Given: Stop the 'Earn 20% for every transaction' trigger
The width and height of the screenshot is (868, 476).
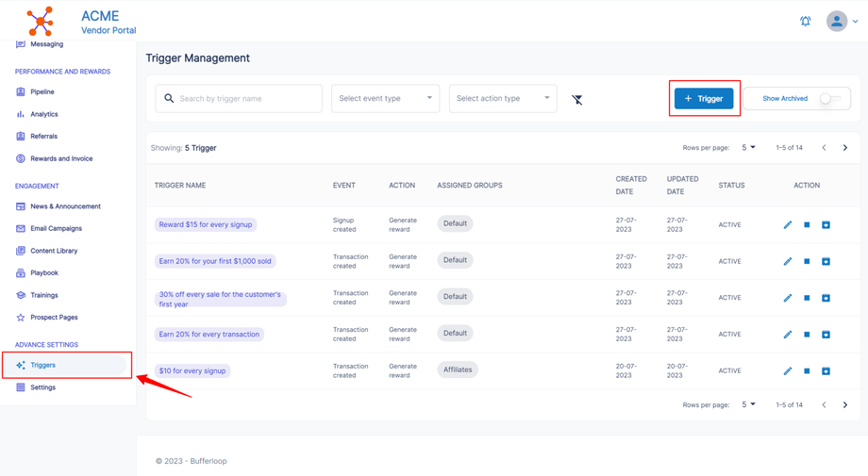Looking at the screenshot, I should coord(807,335).
